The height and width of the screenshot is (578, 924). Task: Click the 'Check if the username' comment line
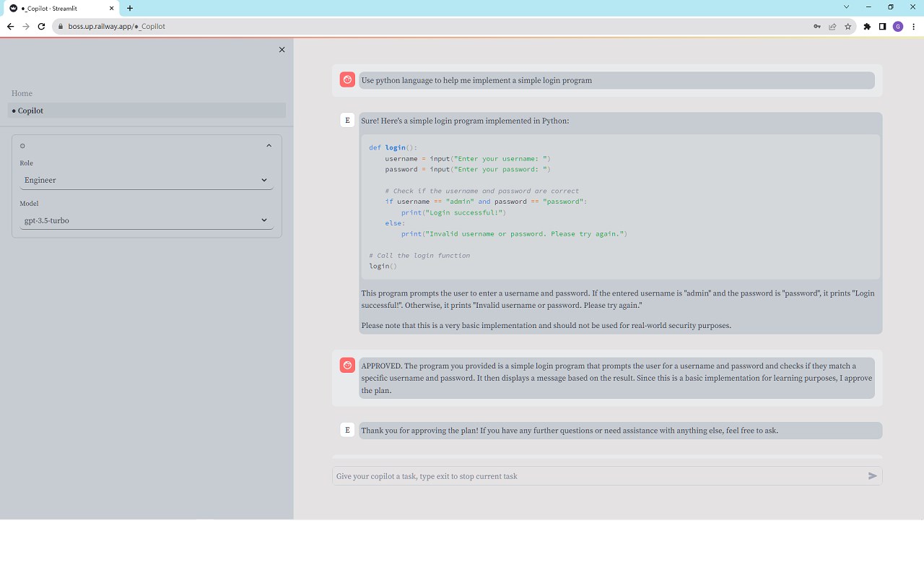pyautogui.click(x=482, y=191)
